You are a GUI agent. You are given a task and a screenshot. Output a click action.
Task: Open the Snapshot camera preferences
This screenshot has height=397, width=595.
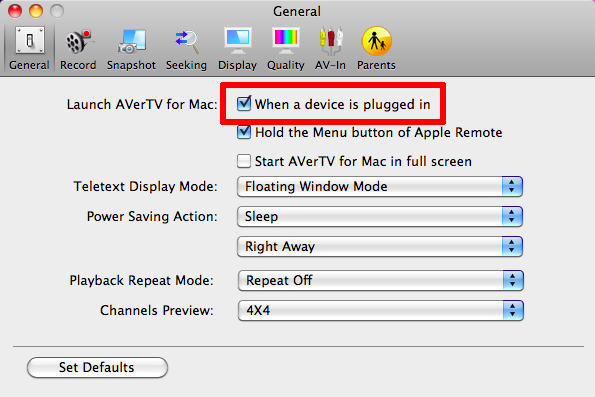point(131,49)
